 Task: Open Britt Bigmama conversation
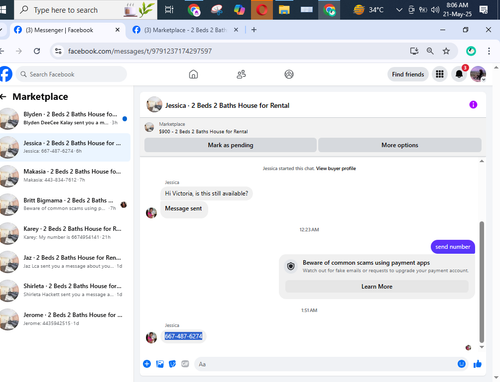pyautogui.click(x=65, y=204)
